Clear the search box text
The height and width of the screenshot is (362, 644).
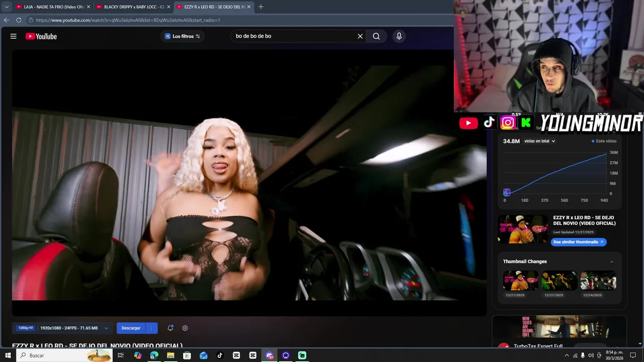360,36
